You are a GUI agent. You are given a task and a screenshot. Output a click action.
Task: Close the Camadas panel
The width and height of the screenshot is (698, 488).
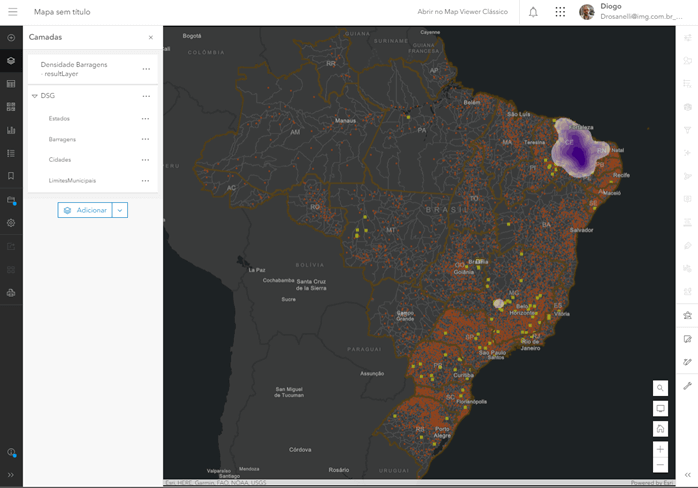pyautogui.click(x=151, y=37)
